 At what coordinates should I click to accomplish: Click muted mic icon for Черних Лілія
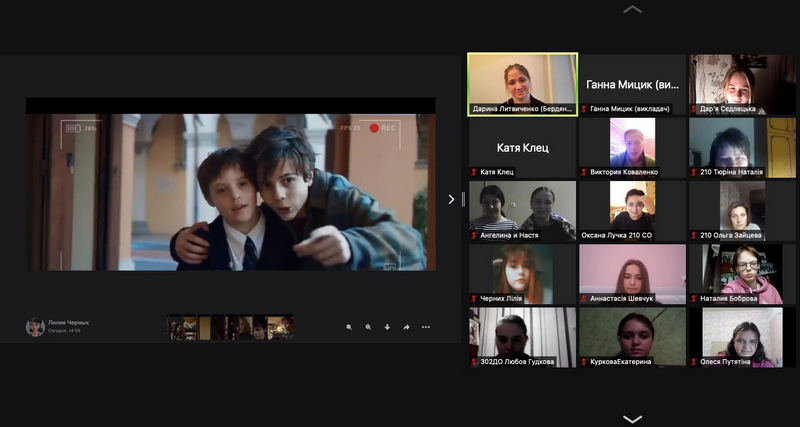click(474, 299)
